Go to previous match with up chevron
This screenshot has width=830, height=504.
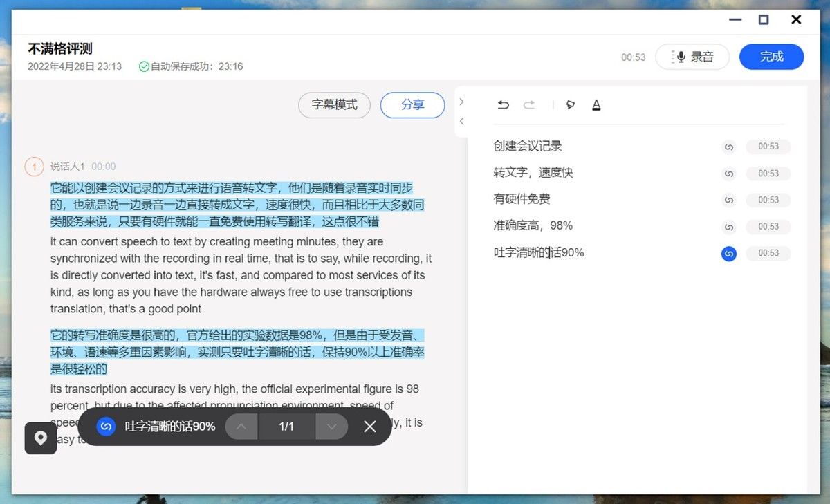(241, 427)
